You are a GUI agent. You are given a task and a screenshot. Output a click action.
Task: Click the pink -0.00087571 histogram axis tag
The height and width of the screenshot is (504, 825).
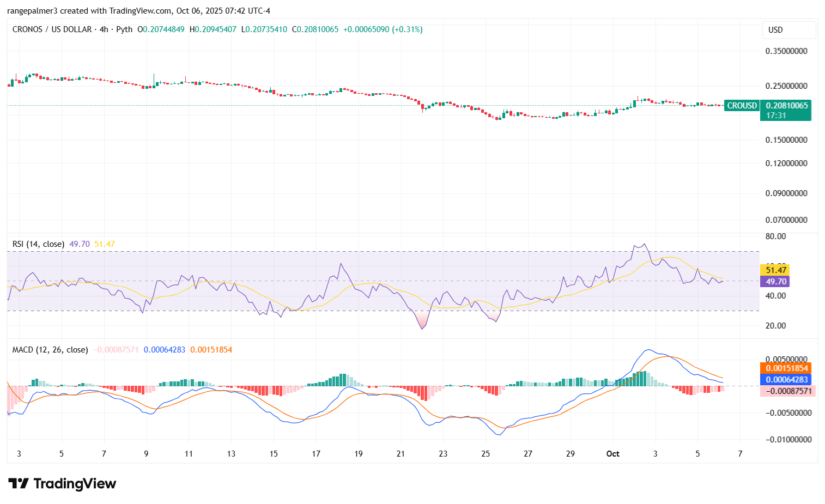(x=787, y=391)
